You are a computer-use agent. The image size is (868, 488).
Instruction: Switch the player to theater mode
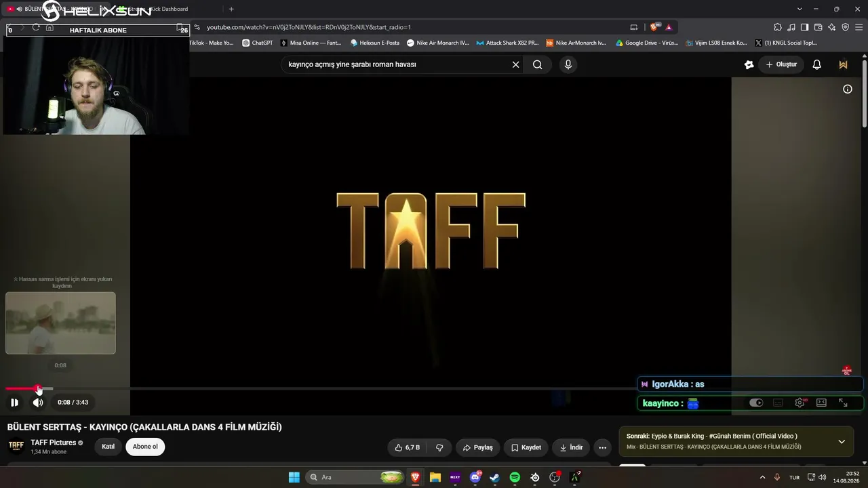[x=821, y=403]
